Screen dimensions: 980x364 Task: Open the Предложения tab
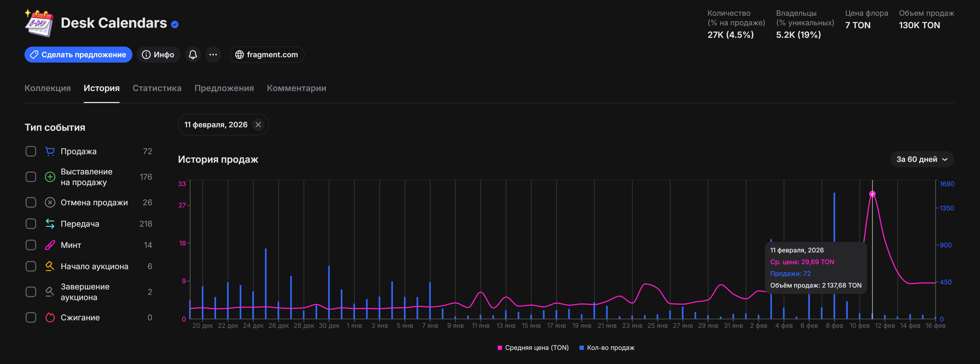pyautogui.click(x=224, y=88)
